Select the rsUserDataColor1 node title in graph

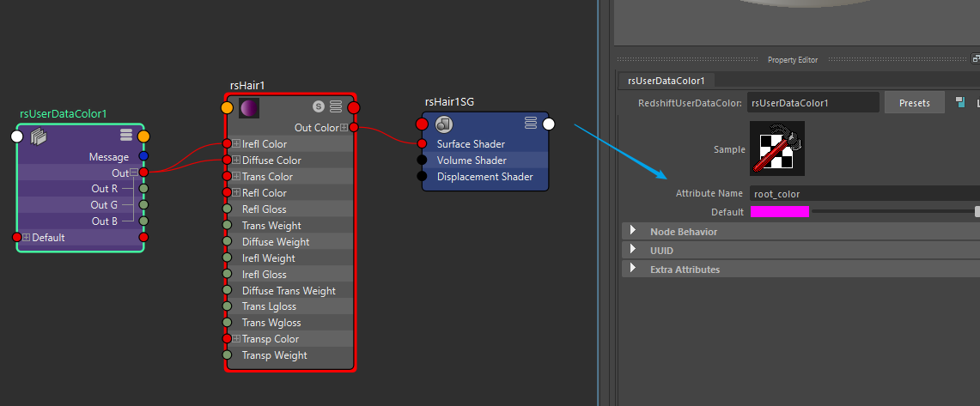[x=63, y=113]
